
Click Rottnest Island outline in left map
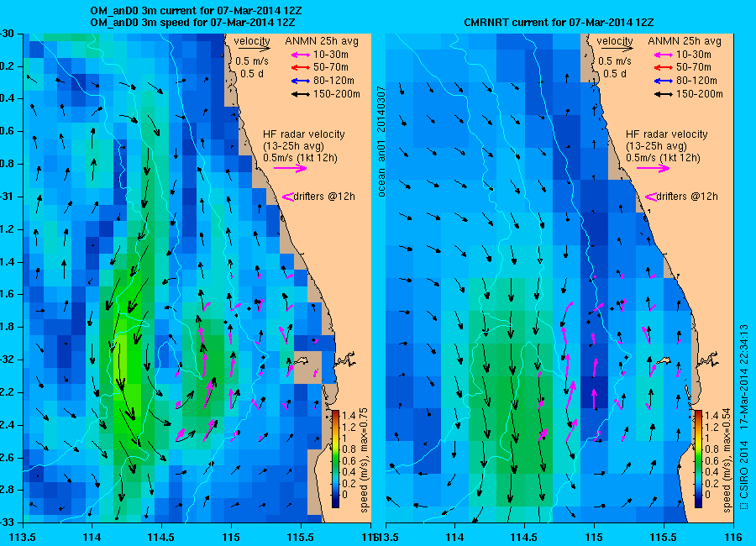click(x=302, y=360)
